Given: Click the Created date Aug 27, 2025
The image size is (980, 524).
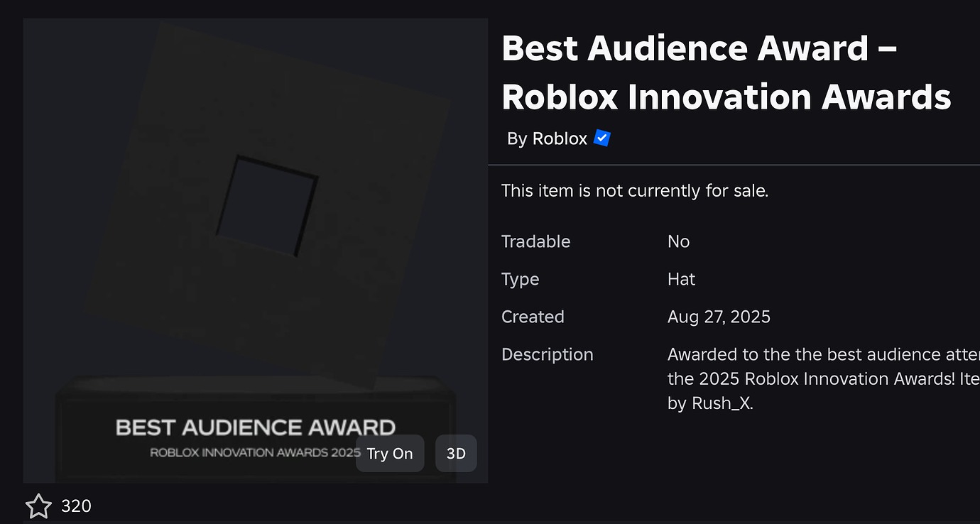Looking at the screenshot, I should [719, 317].
